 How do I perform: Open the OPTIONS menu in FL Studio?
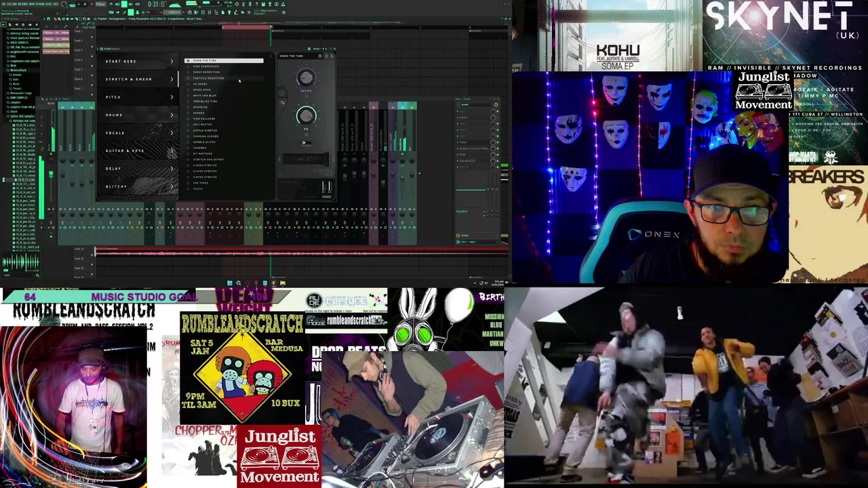tap(40, 4)
